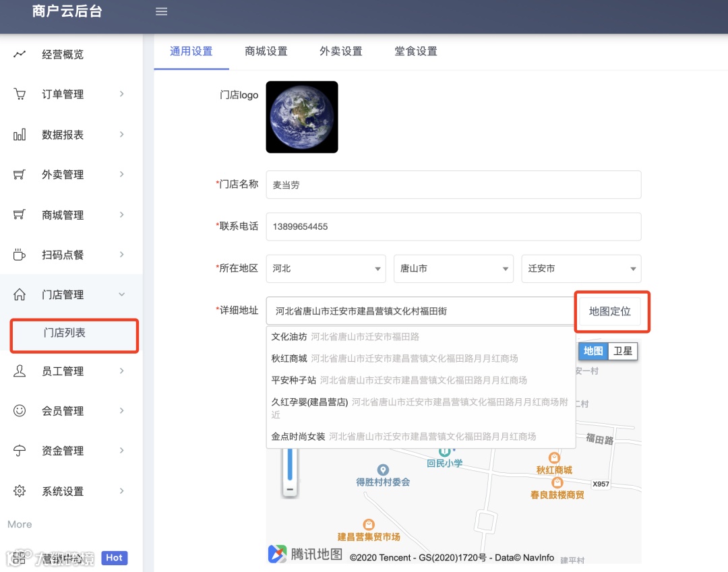Expand the 员工管理 menu chevron

point(121,371)
